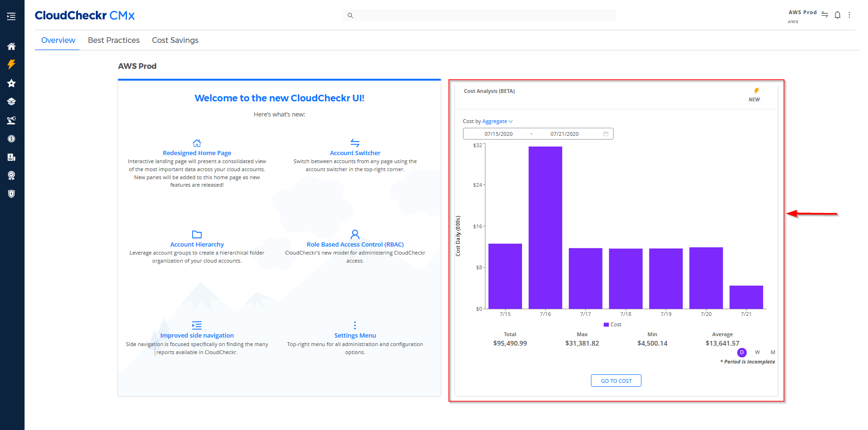Open the award ribbon sidebar icon
Screen dimensions: 868x430
(11, 175)
